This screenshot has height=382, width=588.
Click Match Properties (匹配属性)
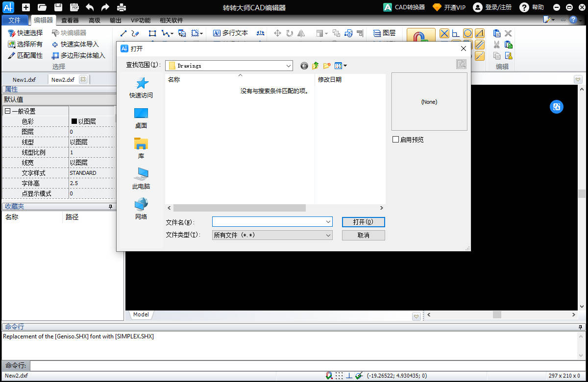(x=25, y=55)
